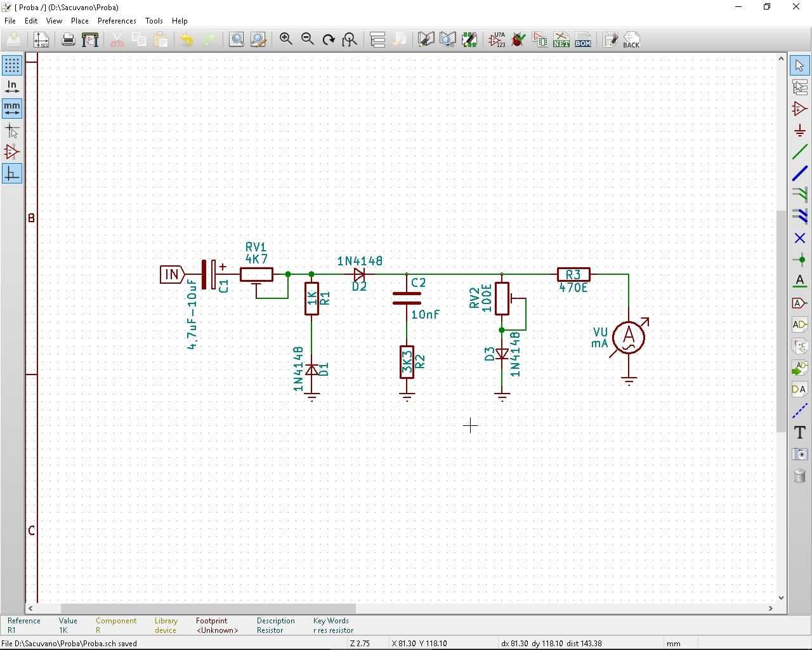Select the Place wire tool
The width and height of the screenshot is (812, 650).
(x=800, y=152)
